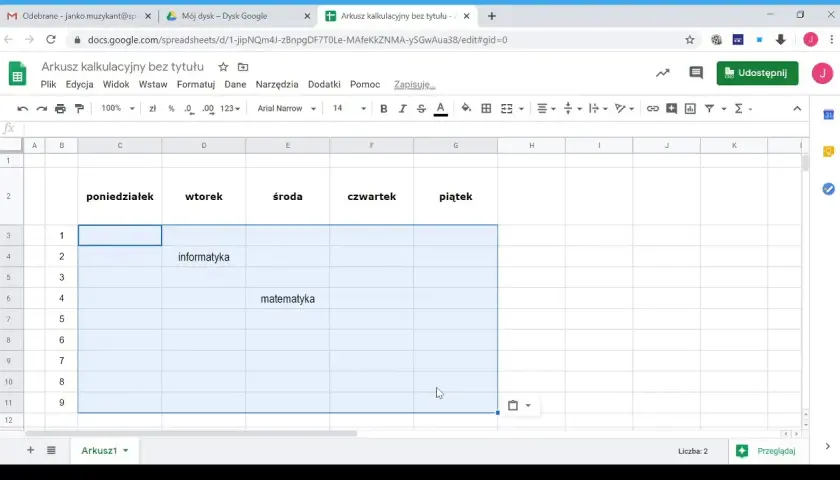Viewport: 840px width, 480px height.
Task: Open Google Tasks side panel icon
Action: [x=828, y=189]
